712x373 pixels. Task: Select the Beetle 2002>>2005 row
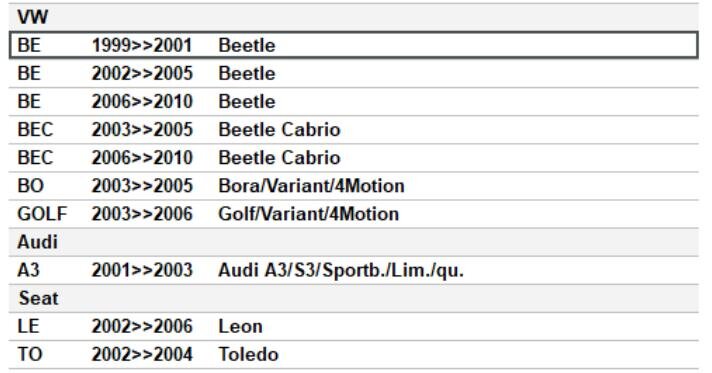[354, 74]
